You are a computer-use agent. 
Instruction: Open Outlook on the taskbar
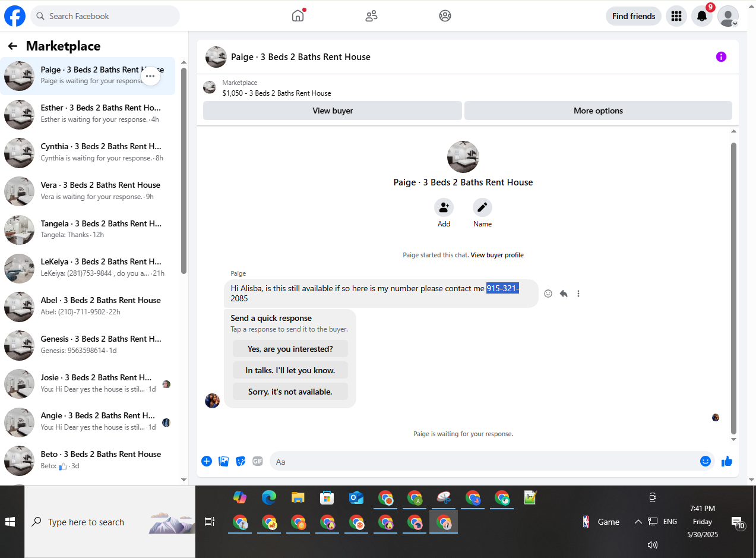tap(356, 497)
